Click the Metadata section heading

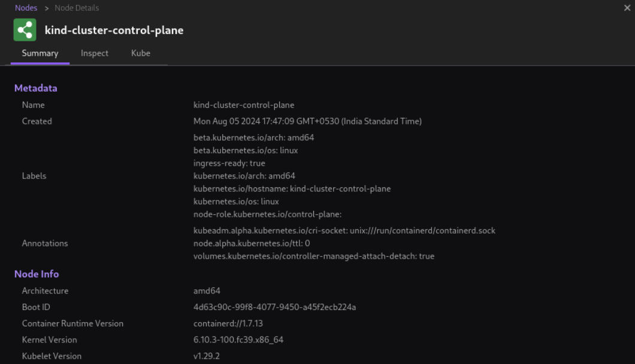click(x=36, y=88)
